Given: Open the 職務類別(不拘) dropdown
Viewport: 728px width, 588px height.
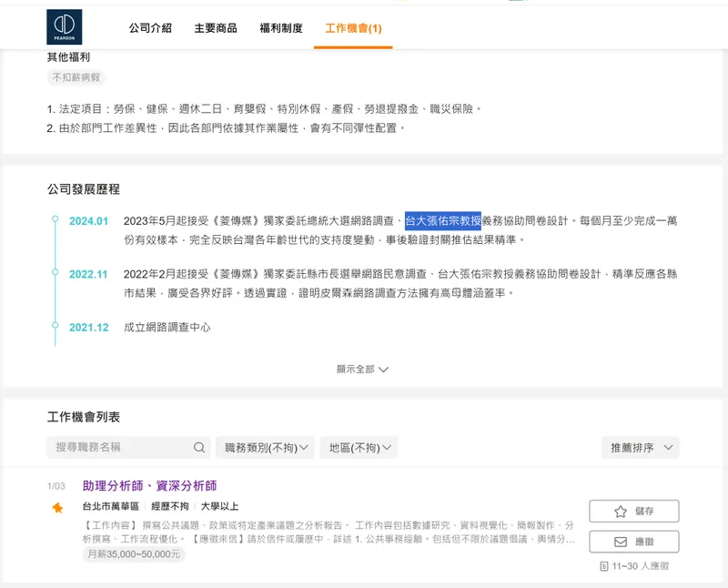Looking at the screenshot, I should 266,448.
